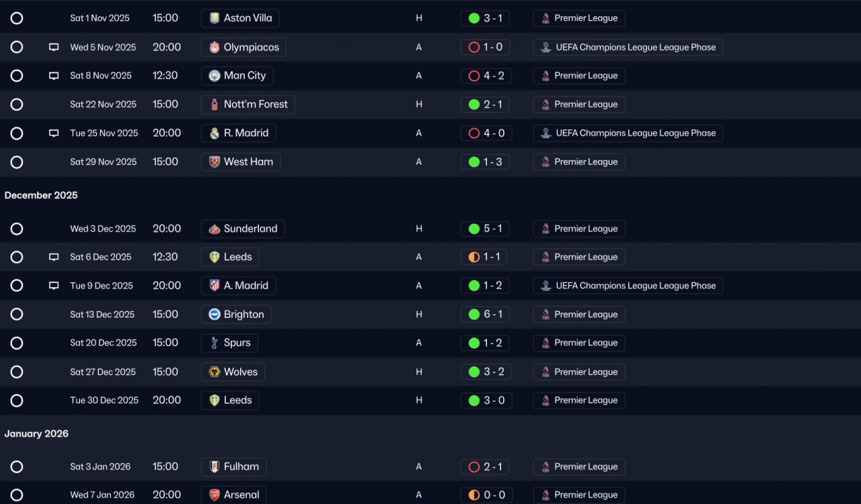This screenshot has height=504, width=861.
Task: Open the 4 - 0 result against R. Madrid
Action: click(486, 133)
